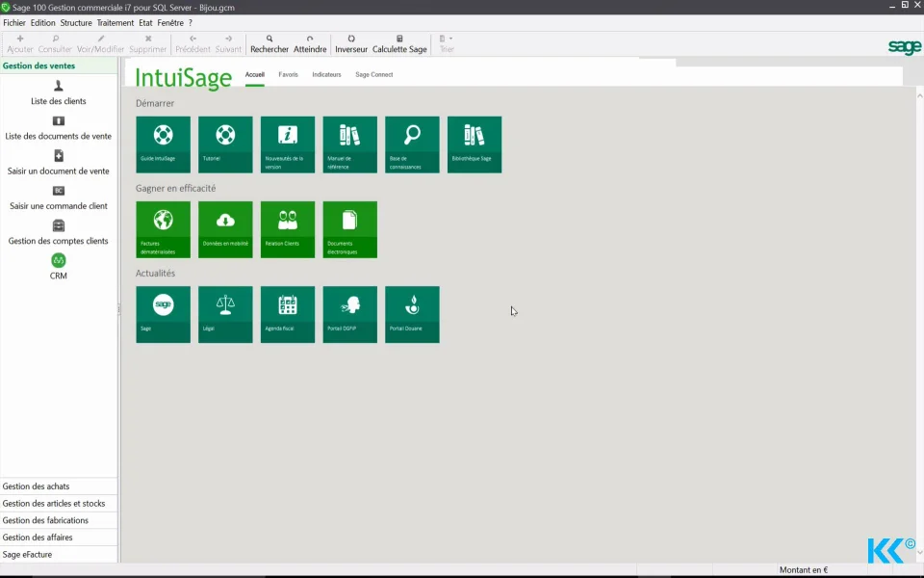Open the Relation Clients tile
The width and height of the screenshot is (924, 578).
click(288, 229)
